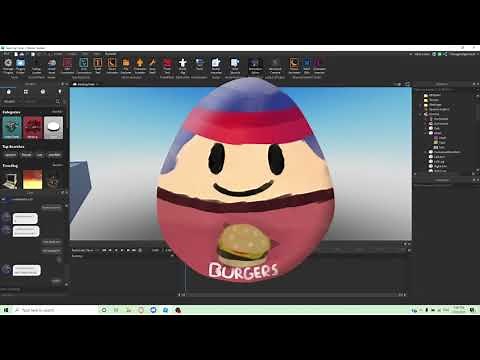Click the last Top Searches tag button
Screen dimensions: 480x360
click(x=54, y=155)
